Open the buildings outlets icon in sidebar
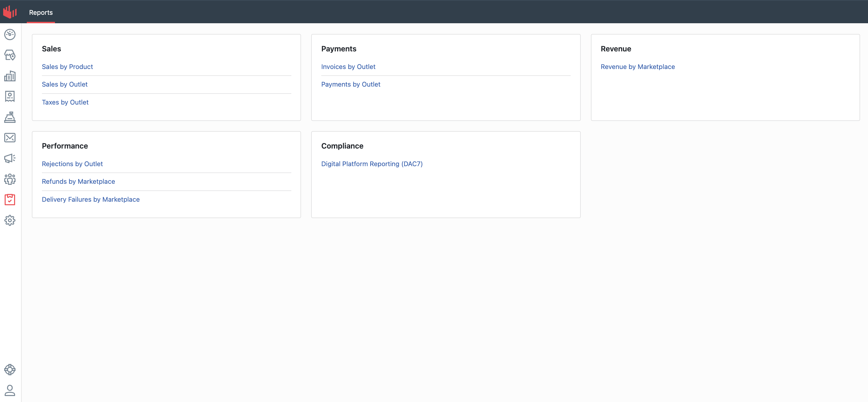This screenshot has width=868, height=402. point(10,76)
